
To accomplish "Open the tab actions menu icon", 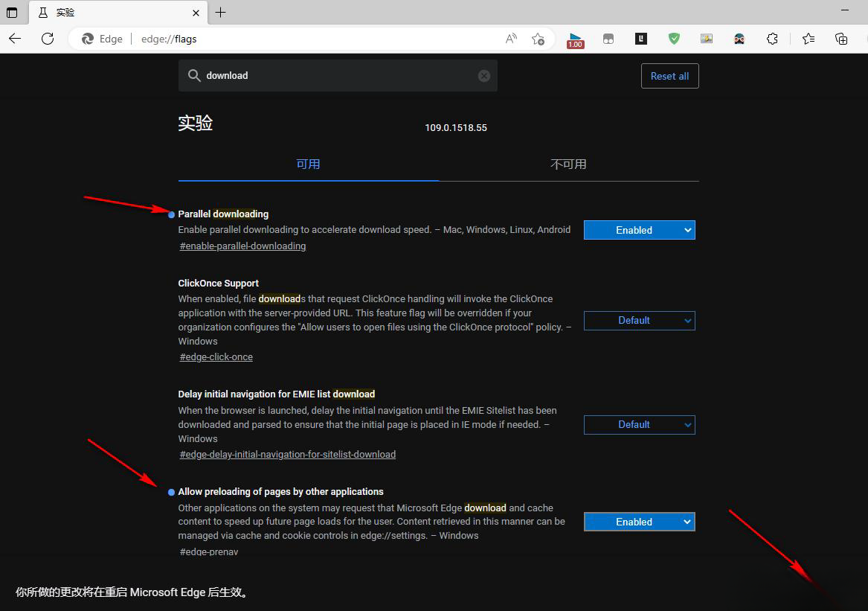I will [12, 12].
